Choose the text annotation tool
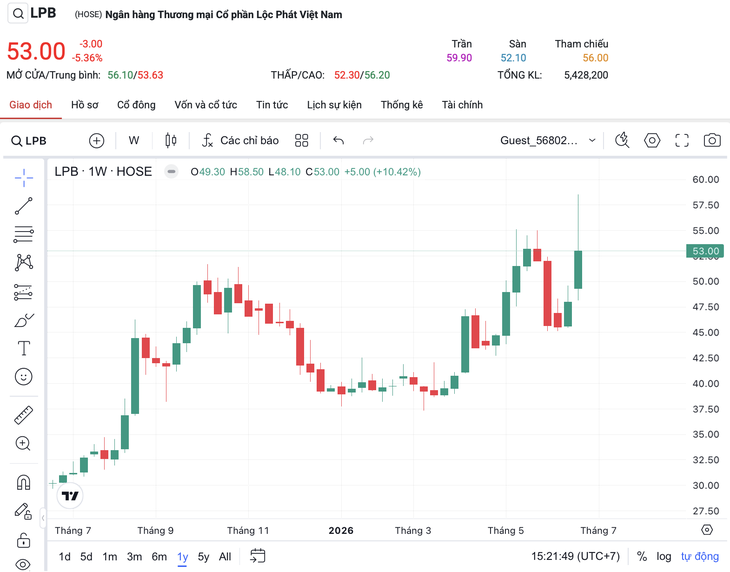The height and width of the screenshot is (572, 730). [23, 348]
